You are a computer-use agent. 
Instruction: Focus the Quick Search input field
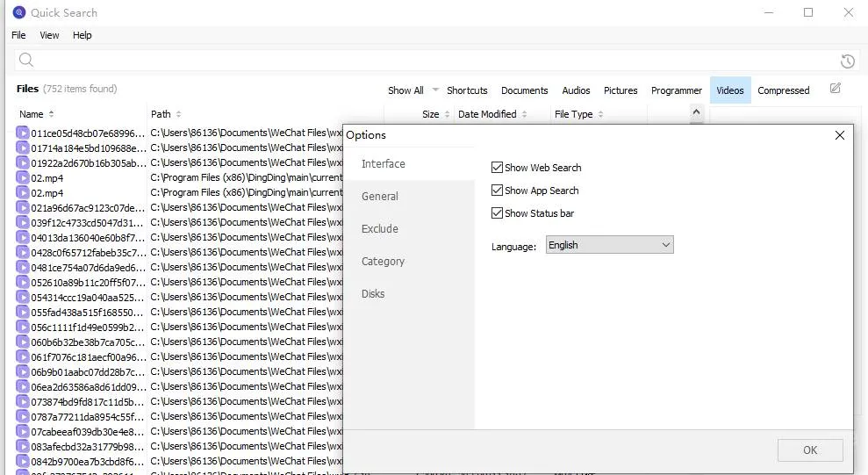pos(437,60)
